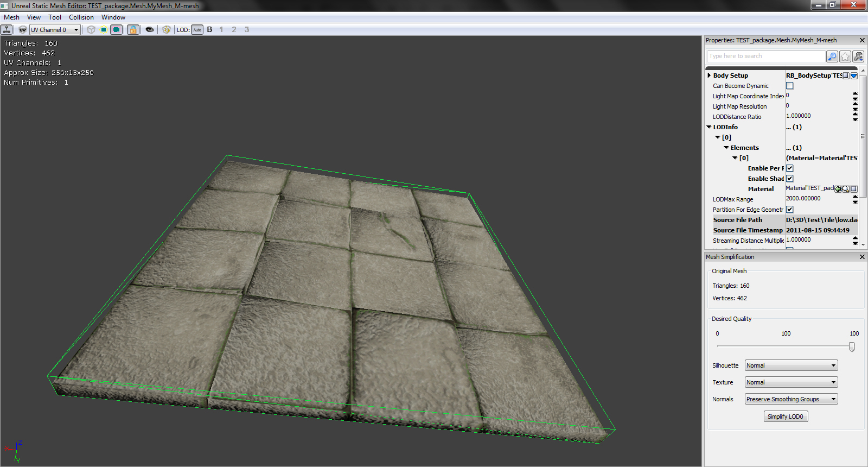
Task: Click the properties search magnifier icon
Action: pyautogui.click(x=832, y=56)
